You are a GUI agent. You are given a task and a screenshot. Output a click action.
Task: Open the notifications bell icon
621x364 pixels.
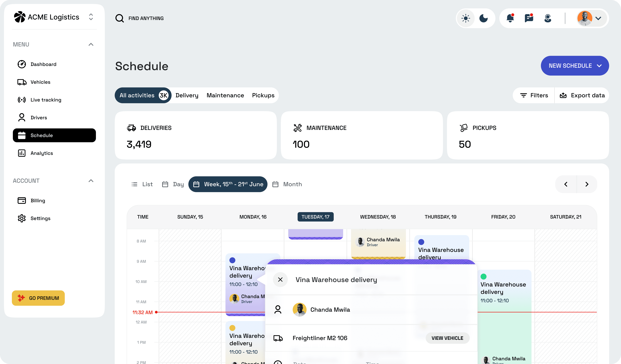click(510, 18)
